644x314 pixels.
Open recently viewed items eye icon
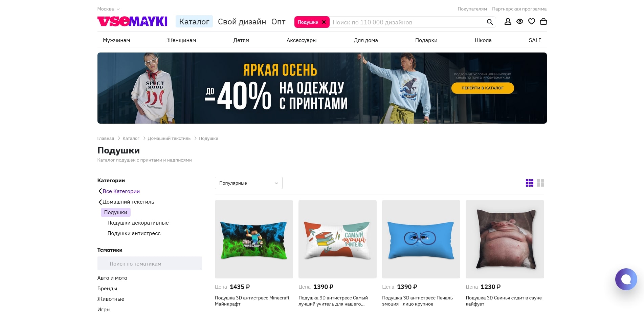point(520,22)
